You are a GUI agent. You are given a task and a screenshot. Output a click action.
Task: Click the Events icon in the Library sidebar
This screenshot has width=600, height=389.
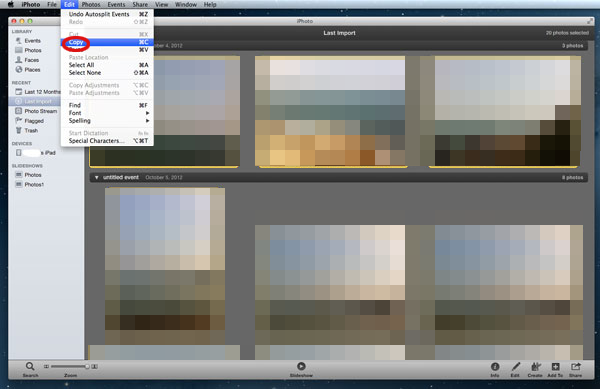click(x=18, y=41)
